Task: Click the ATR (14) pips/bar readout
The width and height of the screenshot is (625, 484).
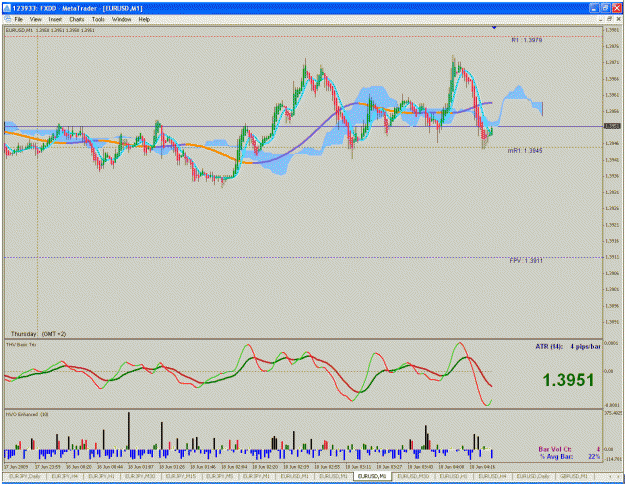Action: (x=568, y=347)
